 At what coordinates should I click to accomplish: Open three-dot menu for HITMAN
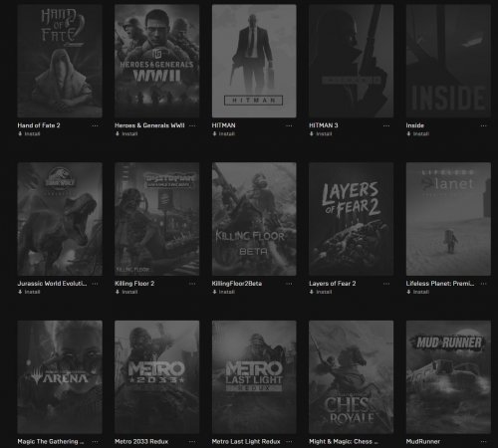click(289, 125)
